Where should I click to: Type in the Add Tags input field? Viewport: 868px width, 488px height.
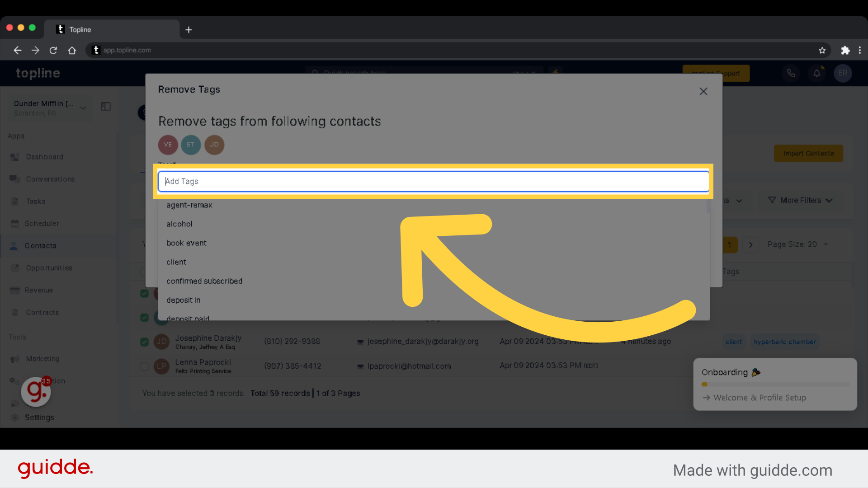pos(434,181)
